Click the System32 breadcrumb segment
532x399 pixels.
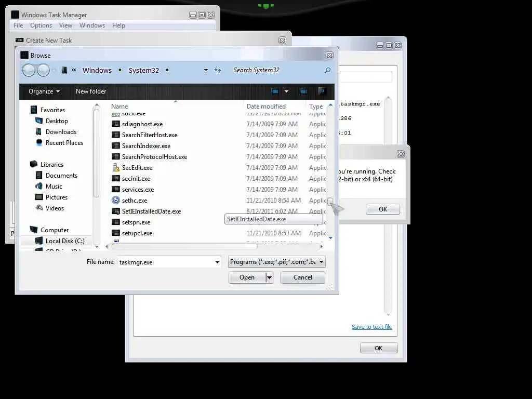click(143, 70)
